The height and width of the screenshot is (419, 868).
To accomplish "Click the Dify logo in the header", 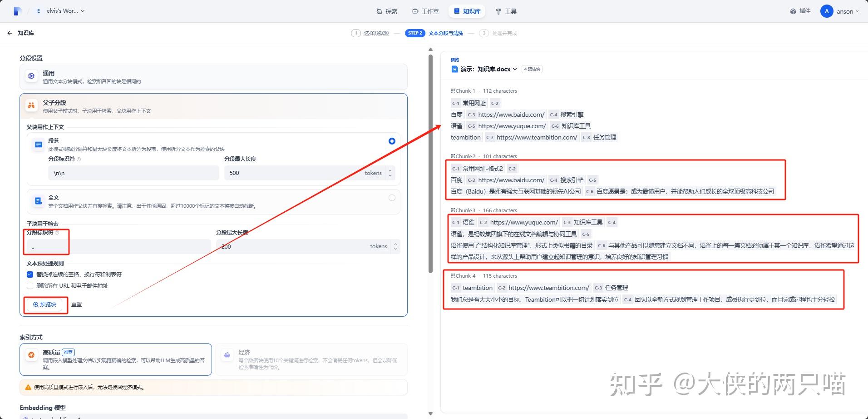I will [x=18, y=11].
